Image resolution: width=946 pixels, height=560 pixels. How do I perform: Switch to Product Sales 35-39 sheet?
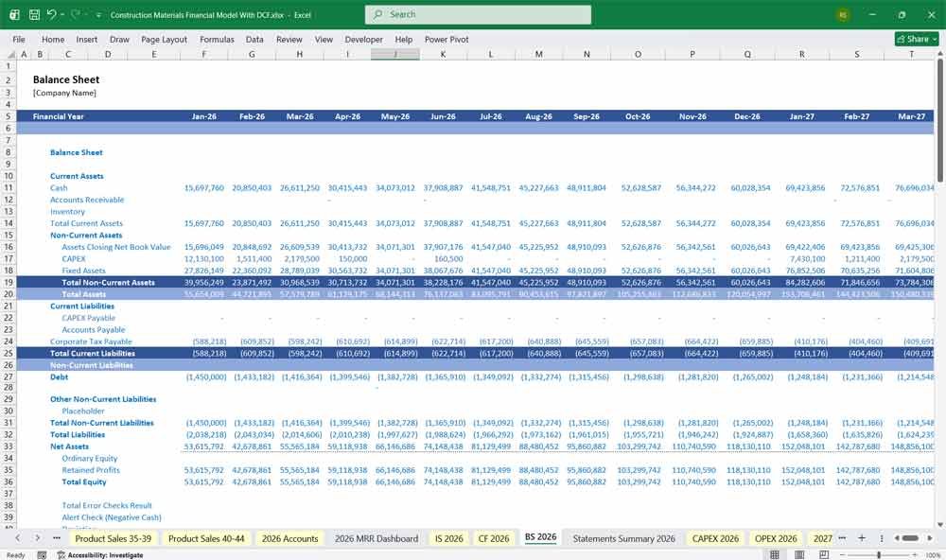113,538
